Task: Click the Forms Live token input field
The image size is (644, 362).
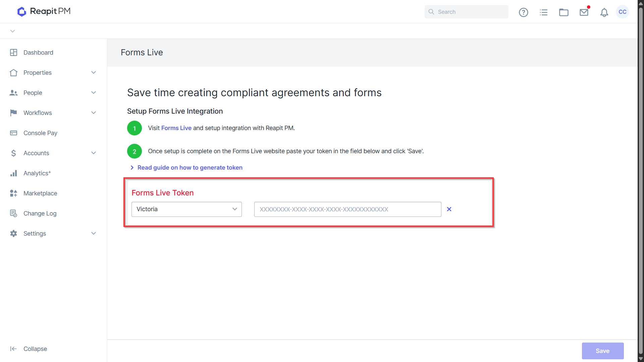Action: click(x=347, y=209)
